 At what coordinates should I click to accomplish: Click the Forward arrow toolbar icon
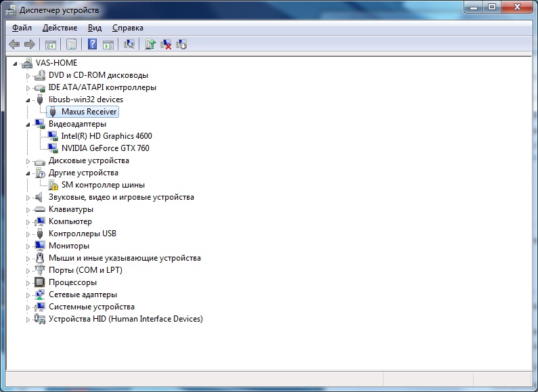30,44
